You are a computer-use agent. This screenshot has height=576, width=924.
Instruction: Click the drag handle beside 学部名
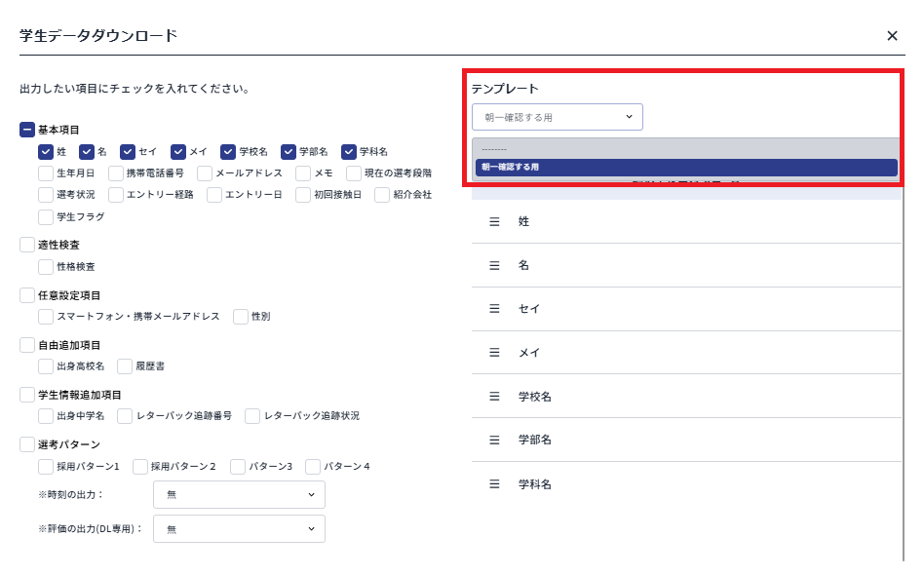click(493, 441)
